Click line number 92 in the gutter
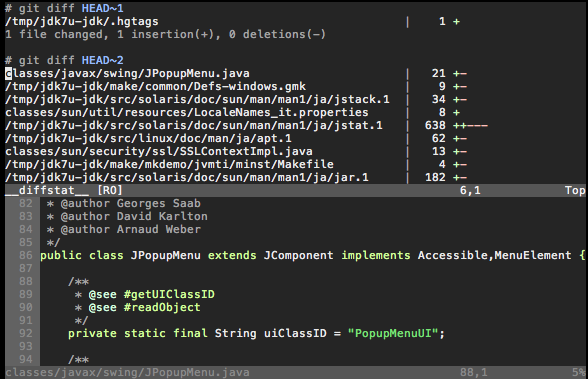This screenshot has height=379, width=588. pos(26,333)
